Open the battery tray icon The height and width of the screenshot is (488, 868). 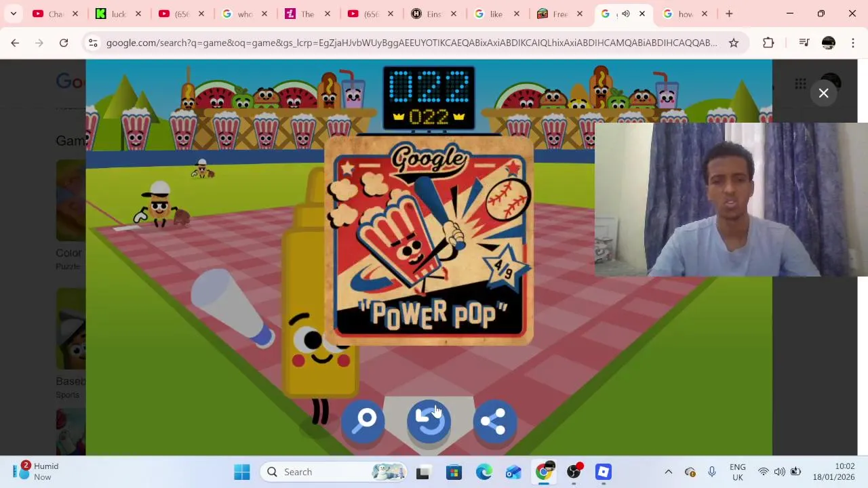795,472
